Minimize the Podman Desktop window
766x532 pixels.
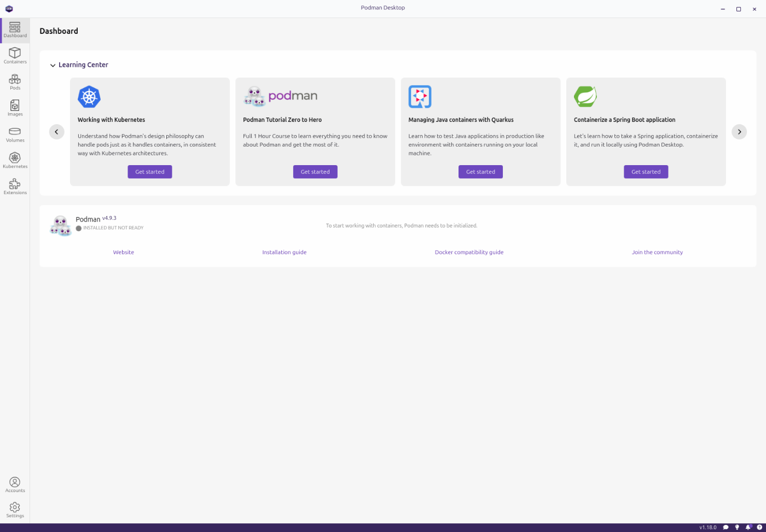click(x=723, y=9)
